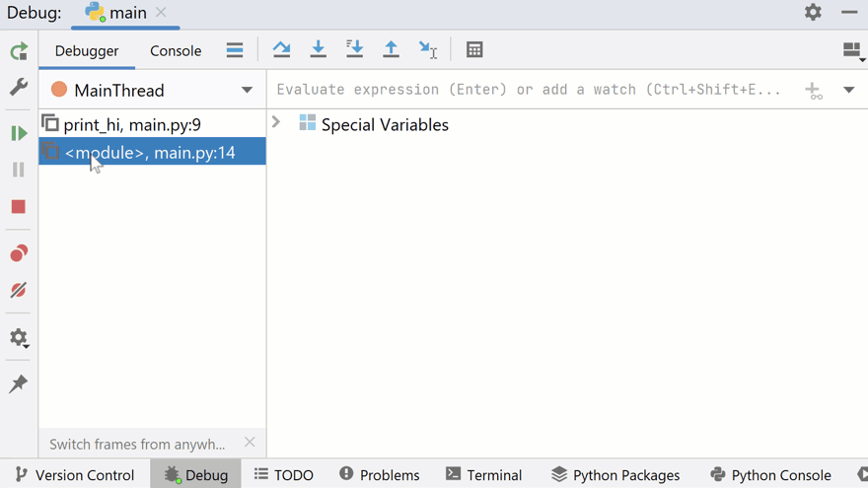View all breakpoints
Screen dimensions: 868x488
[19, 253]
